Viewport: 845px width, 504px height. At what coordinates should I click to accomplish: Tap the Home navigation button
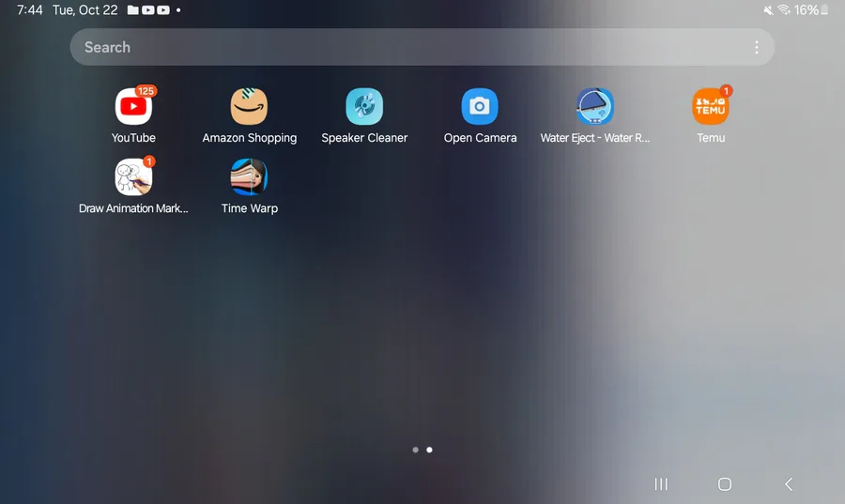(725, 484)
